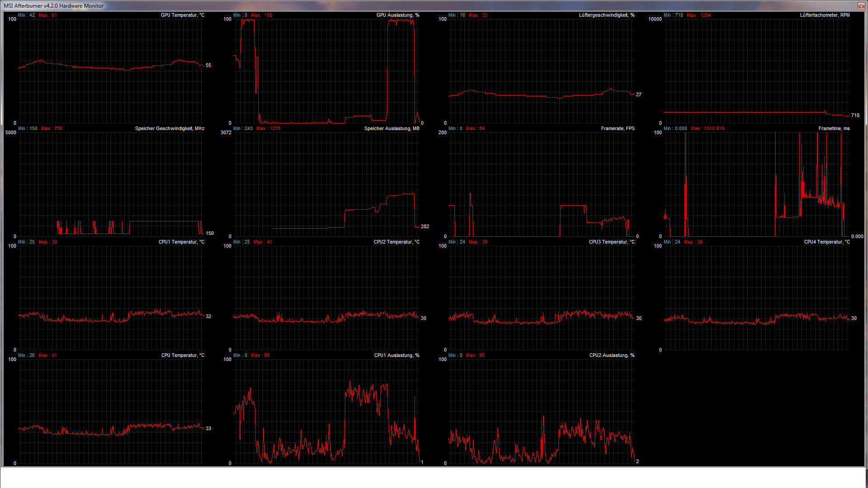Click the CPU1 Auslastung graph
The image size is (868, 488).
[326, 411]
